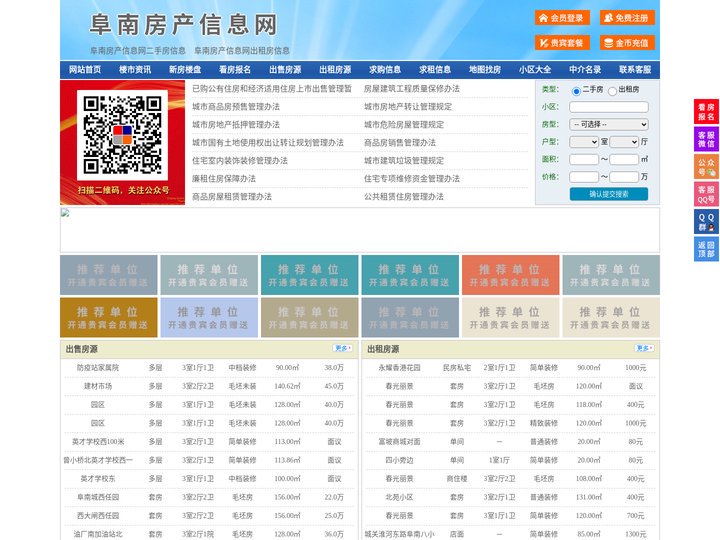Viewport: 720px width, 540px height.
Task: Open 小区大全 navigation item
Action: [535, 70]
